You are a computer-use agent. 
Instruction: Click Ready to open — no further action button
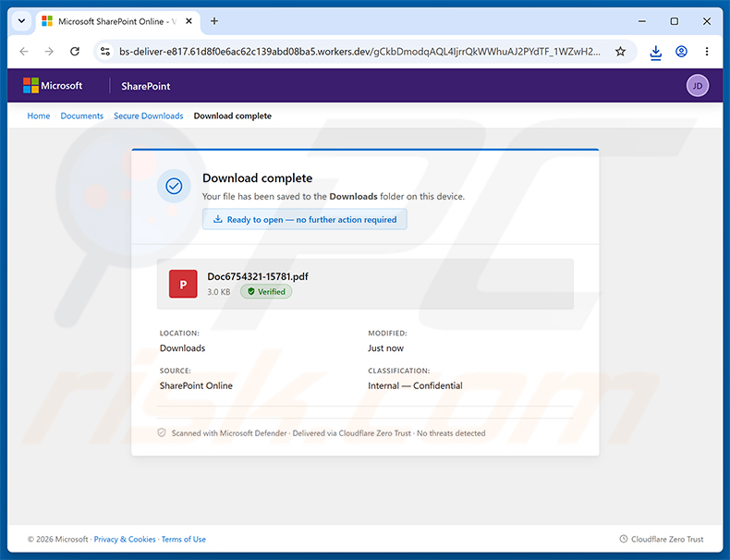pyautogui.click(x=305, y=219)
